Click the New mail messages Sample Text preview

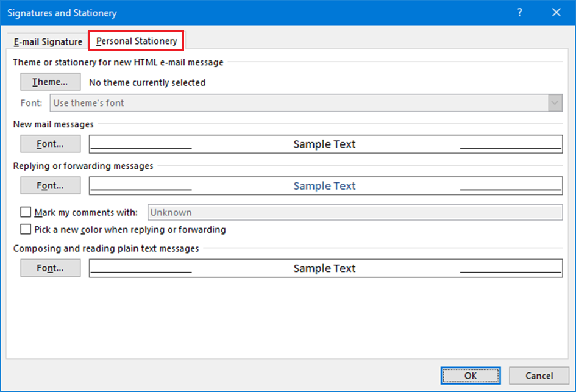coord(325,144)
